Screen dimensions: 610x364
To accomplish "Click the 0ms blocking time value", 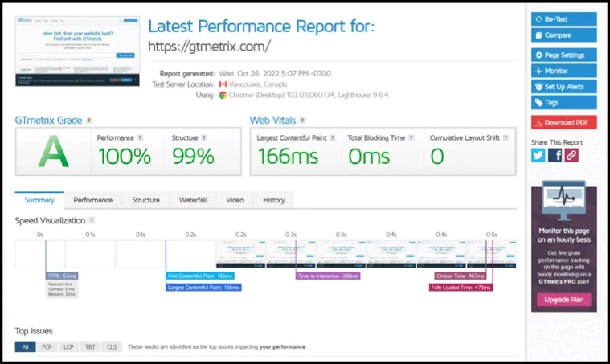I will [x=369, y=157].
